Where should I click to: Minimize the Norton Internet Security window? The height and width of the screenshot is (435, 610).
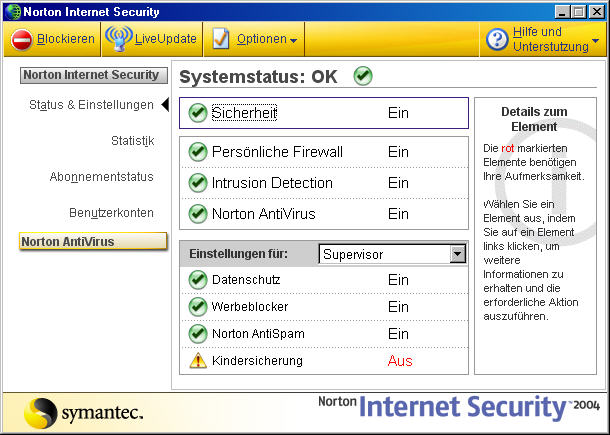click(x=561, y=12)
